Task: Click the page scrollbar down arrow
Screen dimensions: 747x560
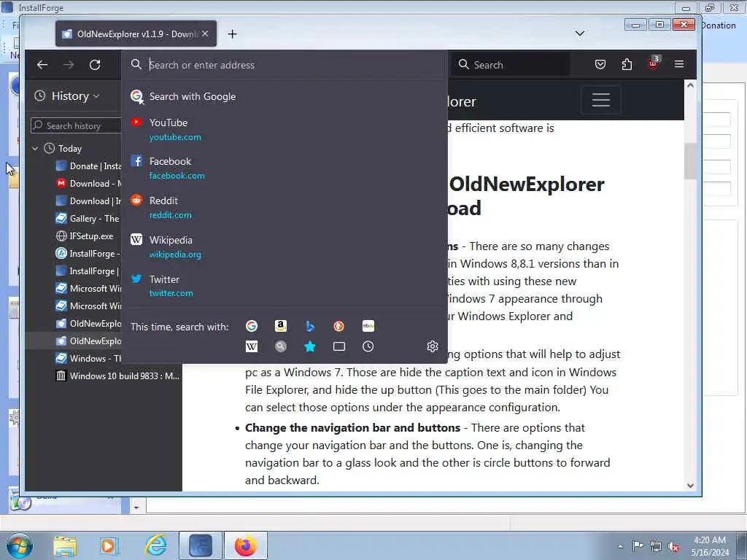Action: pos(690,486)
